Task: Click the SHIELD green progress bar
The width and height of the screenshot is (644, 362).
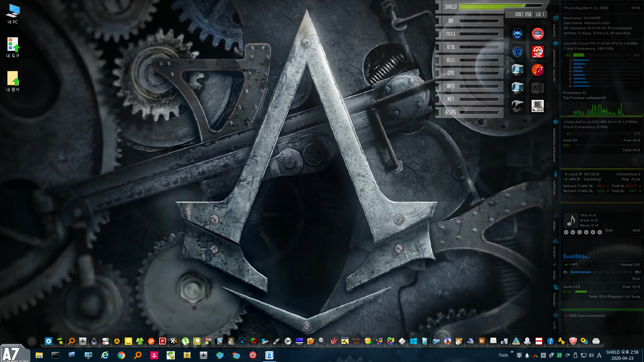Action: 501,6
